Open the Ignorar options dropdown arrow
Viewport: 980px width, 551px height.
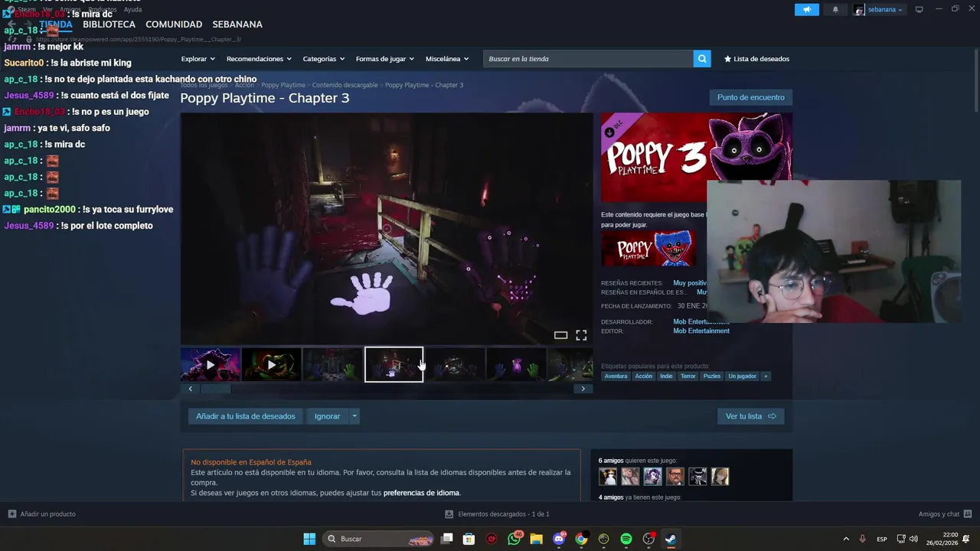pos(354,416)
